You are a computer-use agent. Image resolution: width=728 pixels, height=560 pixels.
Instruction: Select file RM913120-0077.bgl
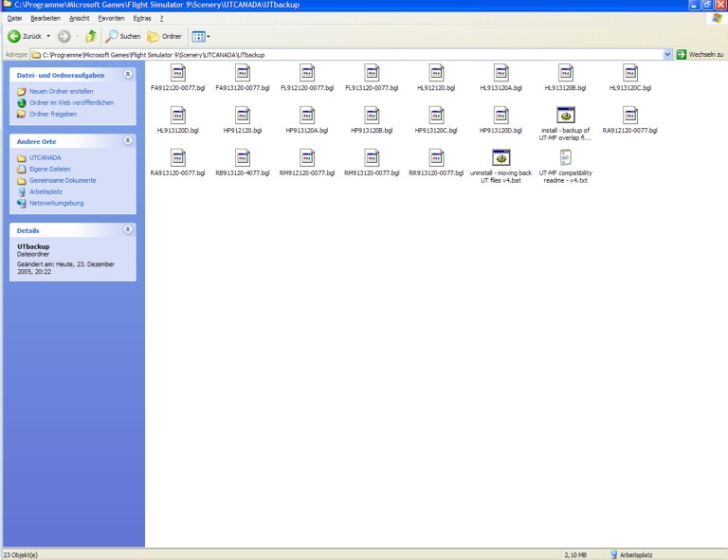372,163
